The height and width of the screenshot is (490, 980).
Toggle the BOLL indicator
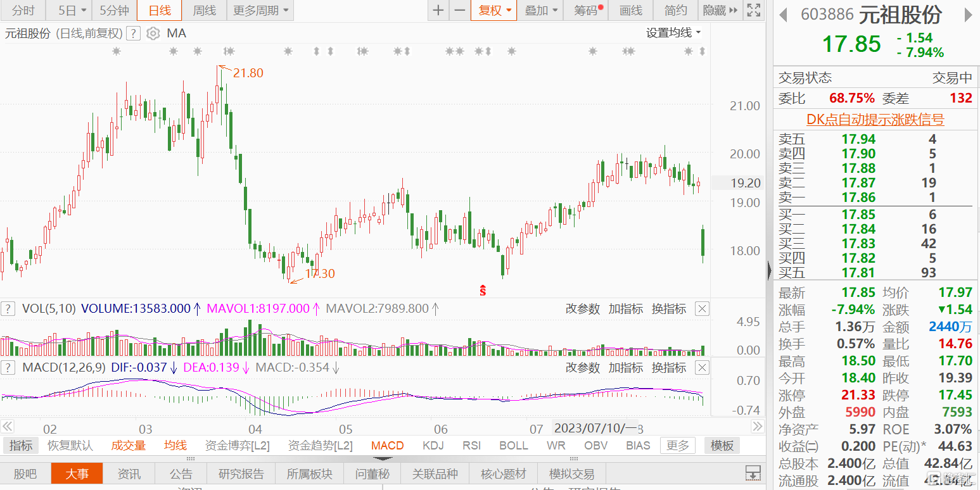(x=514, y=445)
